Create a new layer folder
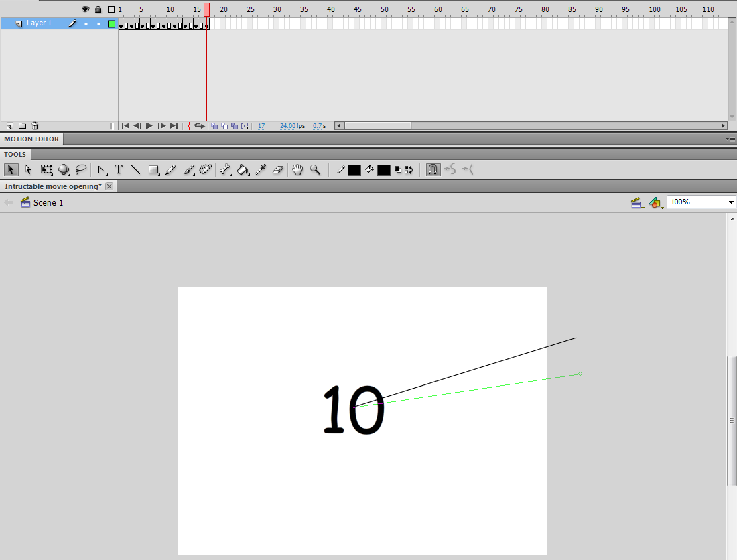Screen dimensions: 737x560 [22, 126]
